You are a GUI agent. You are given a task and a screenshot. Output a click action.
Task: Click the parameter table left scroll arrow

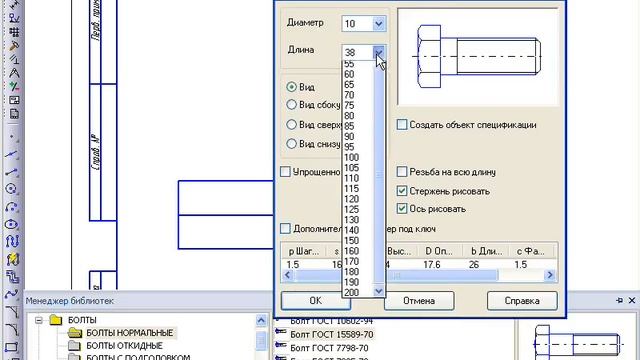coord(287,275)
